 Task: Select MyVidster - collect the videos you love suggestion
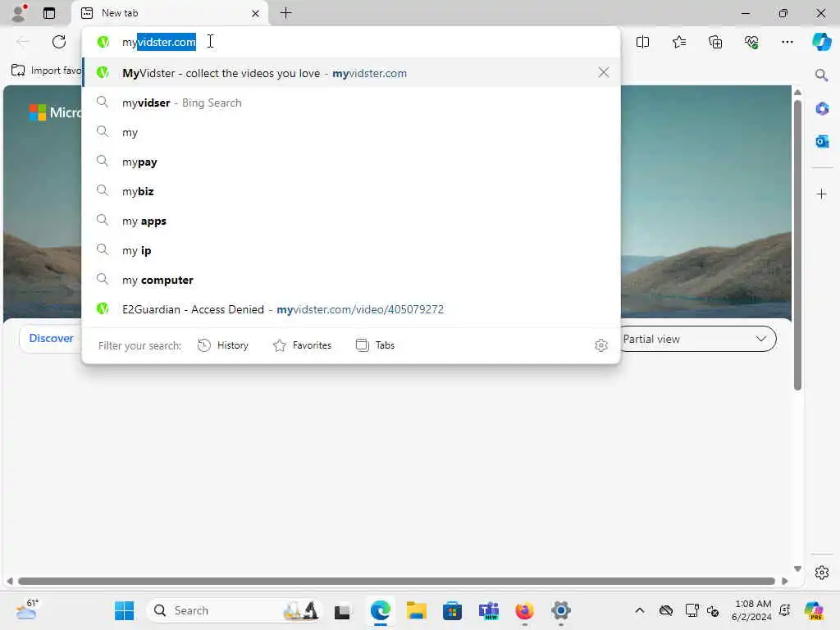(x=351, y=73)
